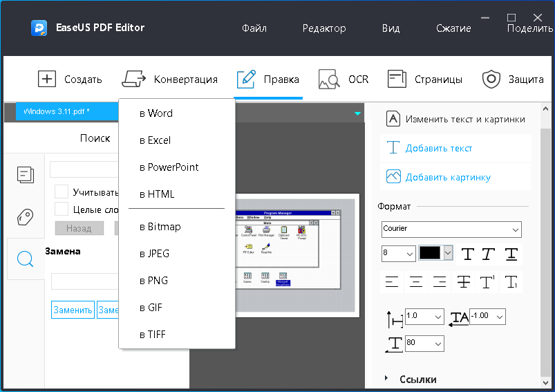The image size is (555, 392).
Task: Expand the Ссылки section
Action: click(386, 379)
